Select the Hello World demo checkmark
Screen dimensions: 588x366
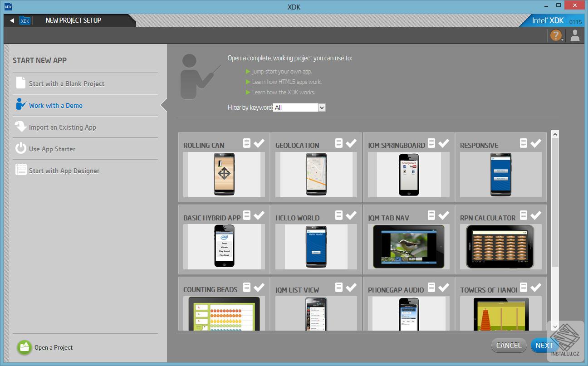click(x=351, y=215)
